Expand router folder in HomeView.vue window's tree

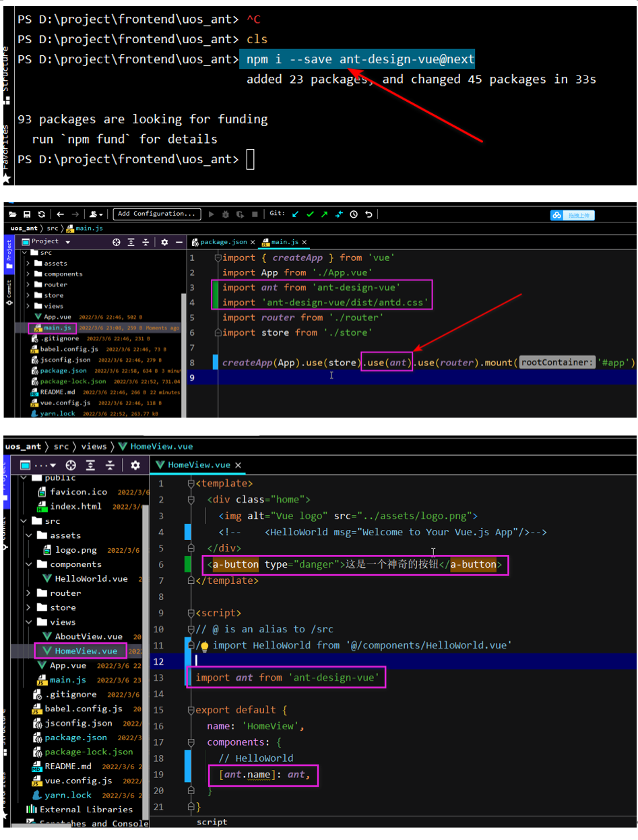[x=29, y=593]
